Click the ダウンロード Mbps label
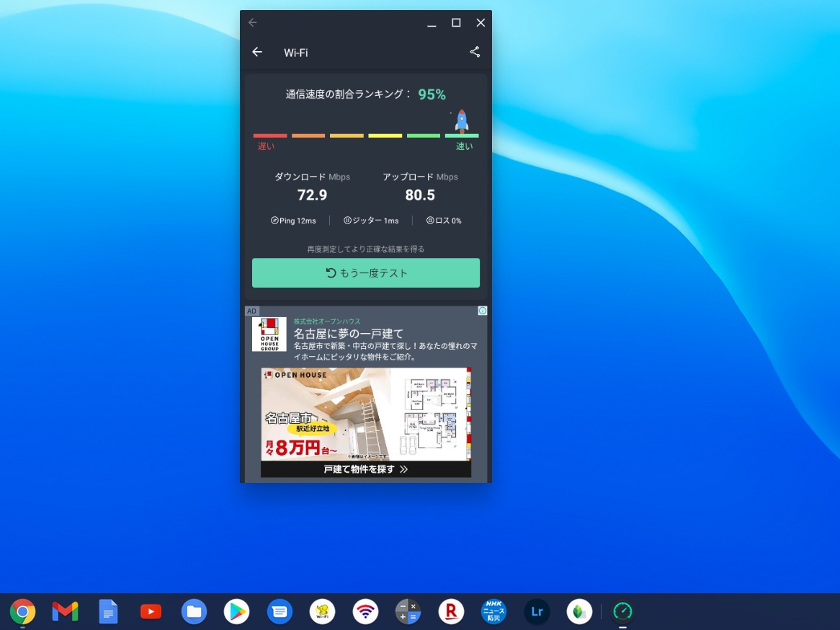Image resolution: width=840 pixels, height=630 pixels. 312,177
